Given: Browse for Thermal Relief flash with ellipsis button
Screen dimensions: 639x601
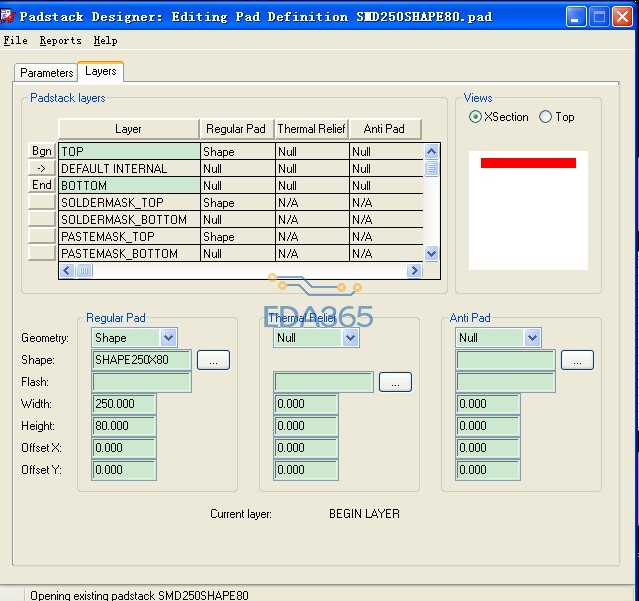Looking at the screenshot, I should click(x=395, y=382).
